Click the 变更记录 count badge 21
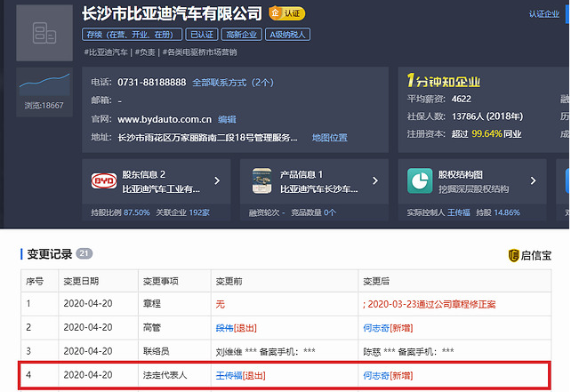571x392 pixels. point(84,253)
